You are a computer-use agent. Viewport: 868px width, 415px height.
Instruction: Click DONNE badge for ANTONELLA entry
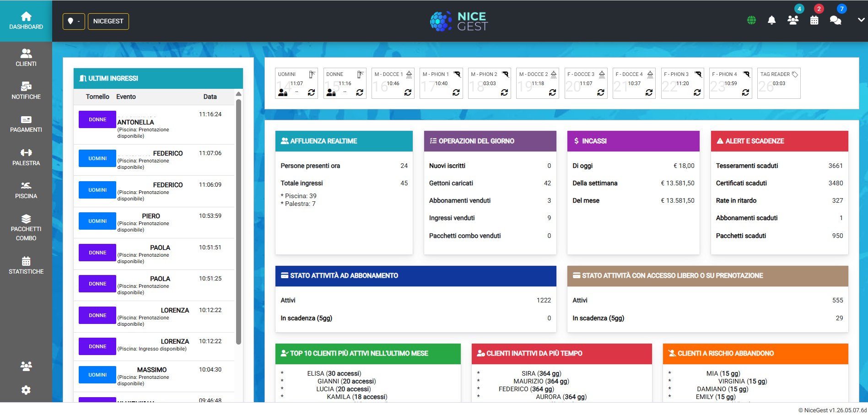tap(97, 119)
